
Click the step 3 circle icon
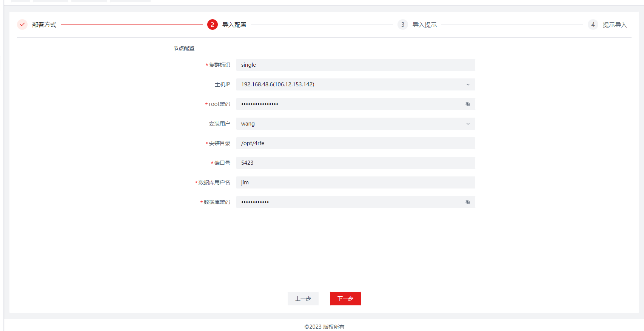pos(403,25)
